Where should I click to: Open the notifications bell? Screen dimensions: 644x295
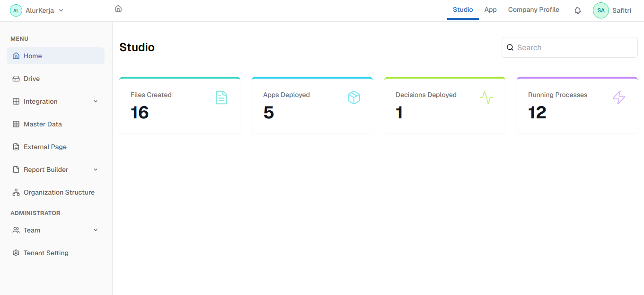point(578,10)
